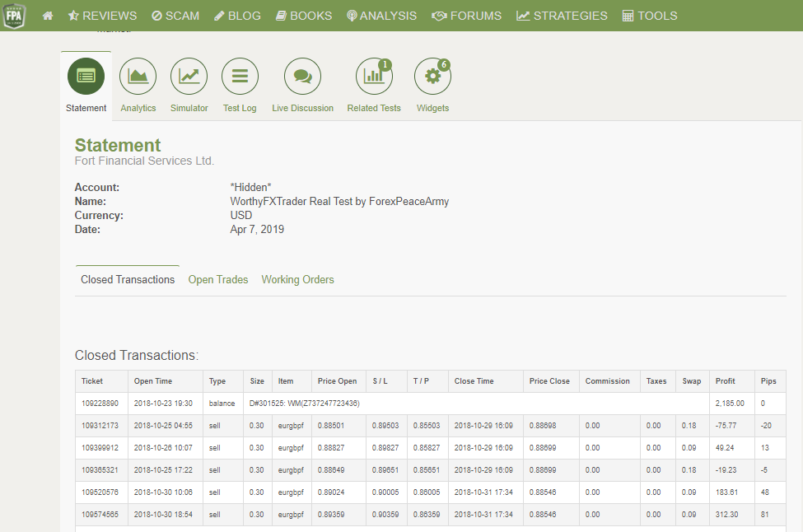Click the Widgets label link

432,108
